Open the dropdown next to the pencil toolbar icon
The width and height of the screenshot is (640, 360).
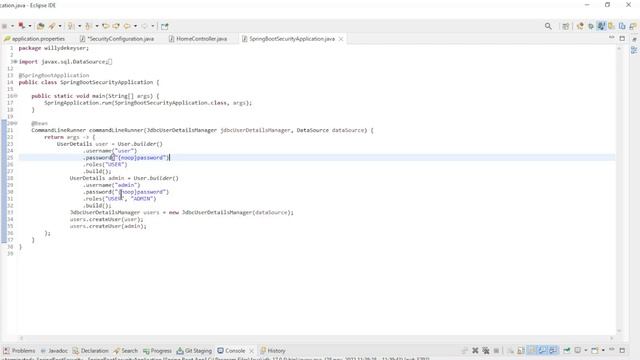[60, 26]
